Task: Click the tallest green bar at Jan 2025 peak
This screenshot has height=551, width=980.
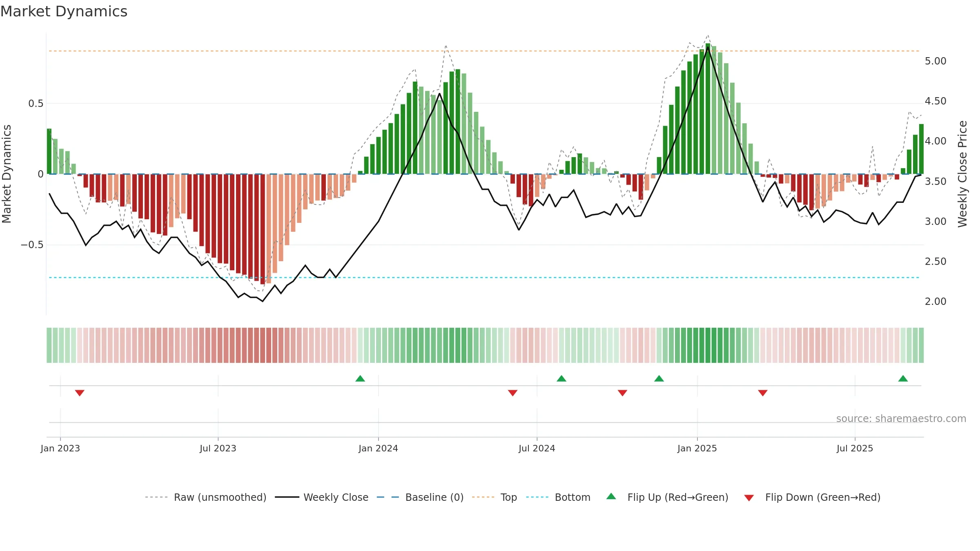Action: click(x=708, y=109)
